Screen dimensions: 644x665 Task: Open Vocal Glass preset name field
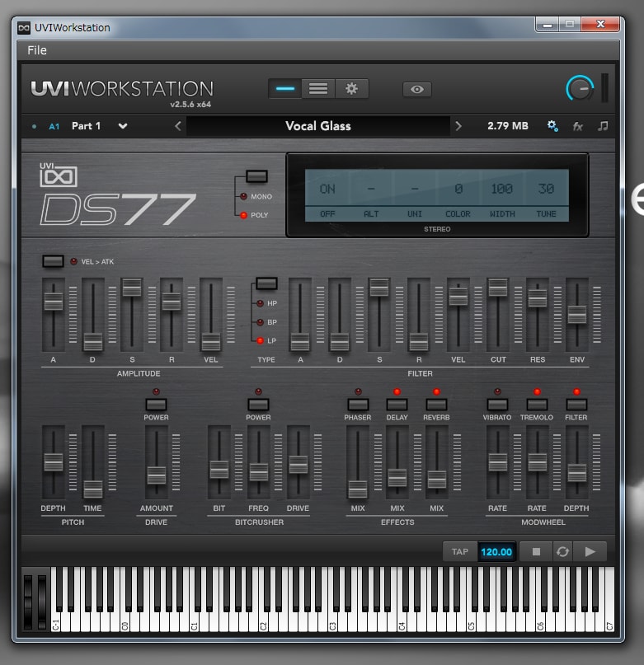click(318, 126)
